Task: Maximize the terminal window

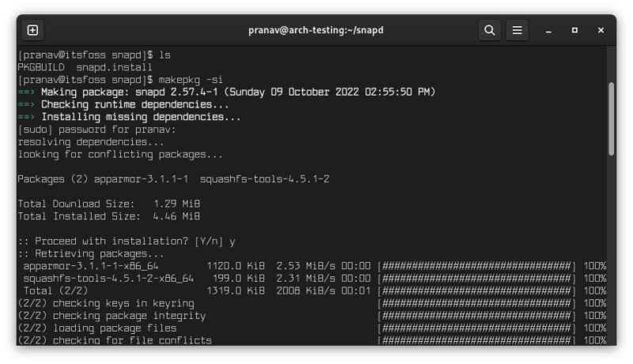Action: (x=574, y=31)
